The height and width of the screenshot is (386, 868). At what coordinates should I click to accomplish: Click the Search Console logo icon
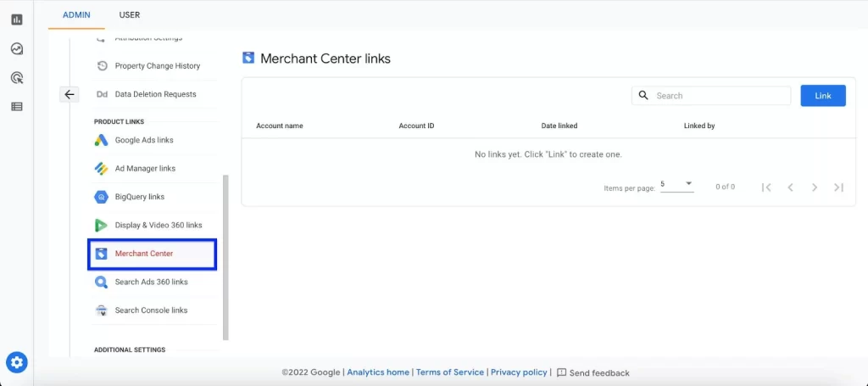point(102,310)
